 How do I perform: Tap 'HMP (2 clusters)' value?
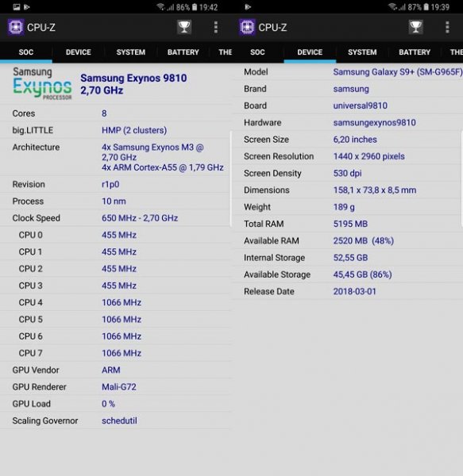click(134, 130)
